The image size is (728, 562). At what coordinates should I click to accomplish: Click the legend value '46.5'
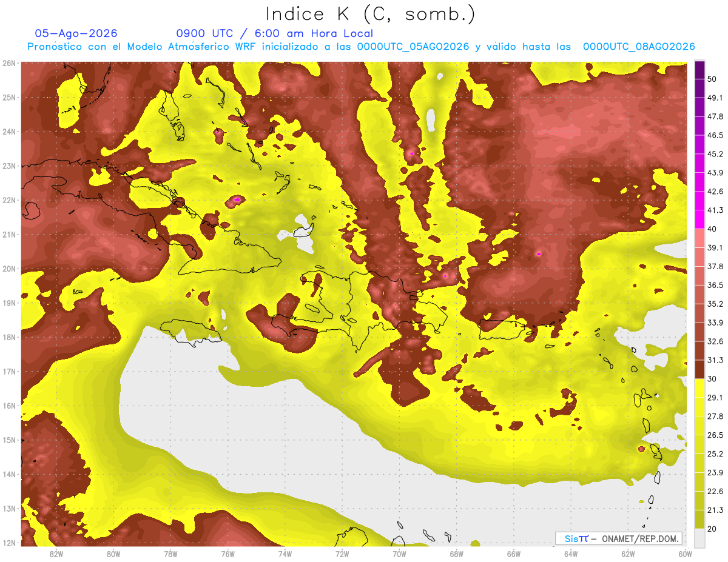715,135
